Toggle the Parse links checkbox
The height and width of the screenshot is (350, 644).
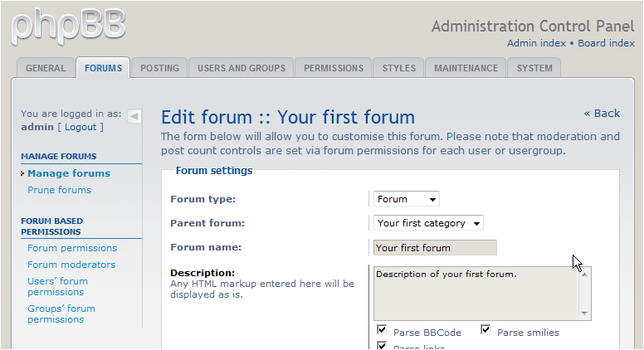click(x=383, y=345)
